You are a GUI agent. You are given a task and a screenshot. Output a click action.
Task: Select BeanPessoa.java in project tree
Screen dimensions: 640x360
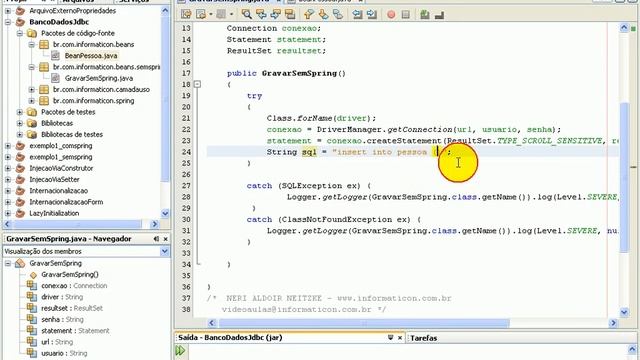click(x=91, y=56)
